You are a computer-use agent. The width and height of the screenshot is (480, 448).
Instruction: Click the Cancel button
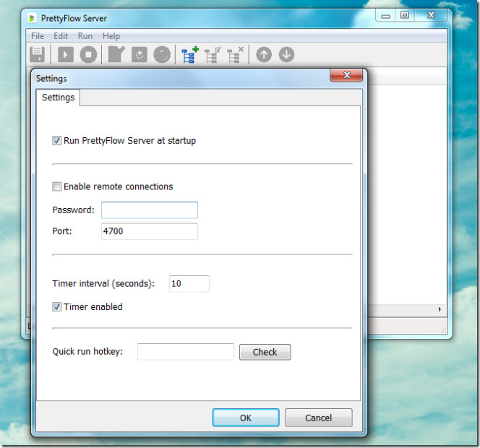coord(319,418)
